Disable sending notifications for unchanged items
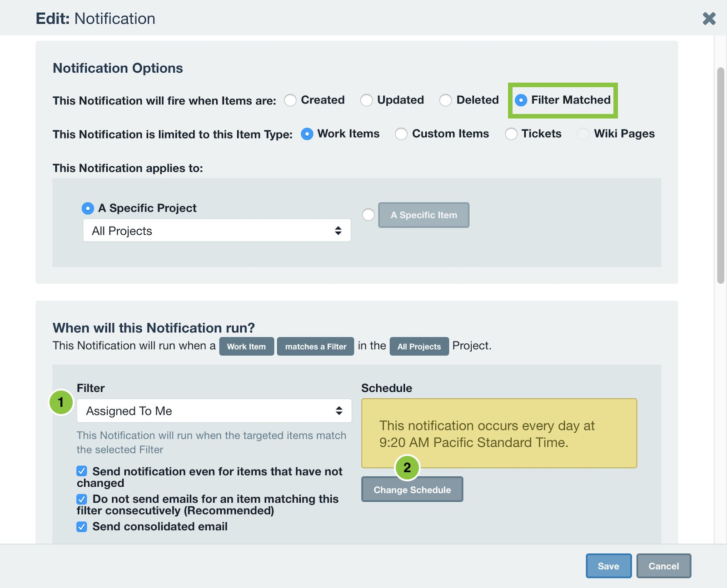This screenshot has height=588, width=727. 82,471
